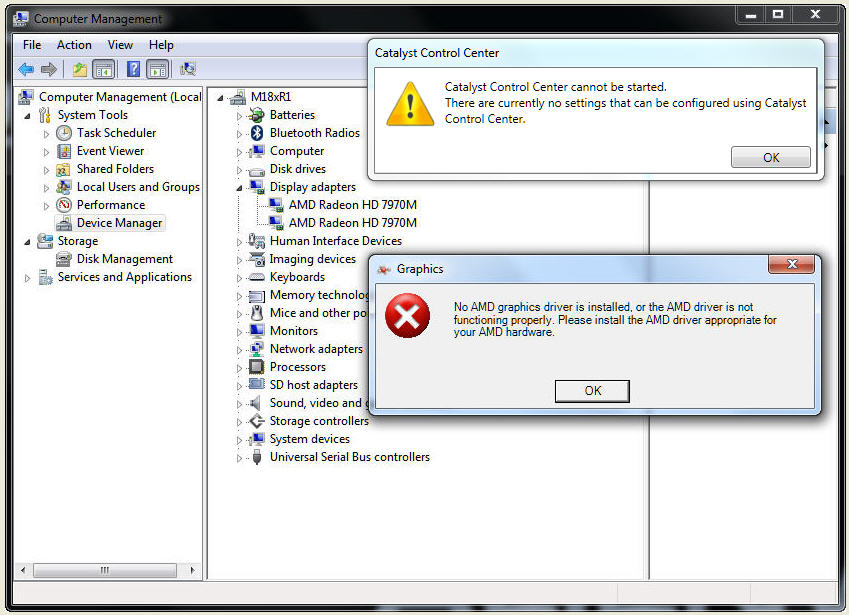Expand the Computer device category
This screenshot has height=615, width=849.
coord(239,152)
